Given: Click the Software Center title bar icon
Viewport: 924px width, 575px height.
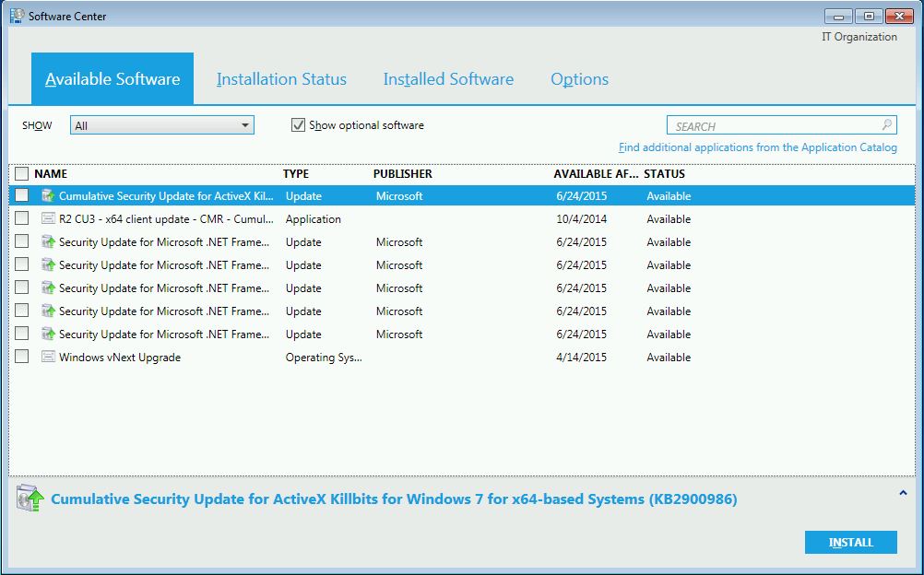Looking at the screenshot, I should click(x=17, y=16).
